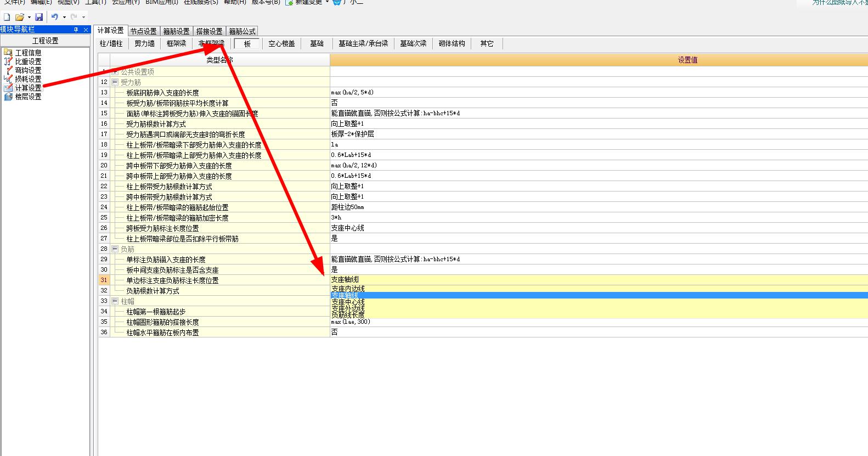868x456 pixels.
Task: Open 工程信息 in navigation panel
Action: tap(28, 53)
